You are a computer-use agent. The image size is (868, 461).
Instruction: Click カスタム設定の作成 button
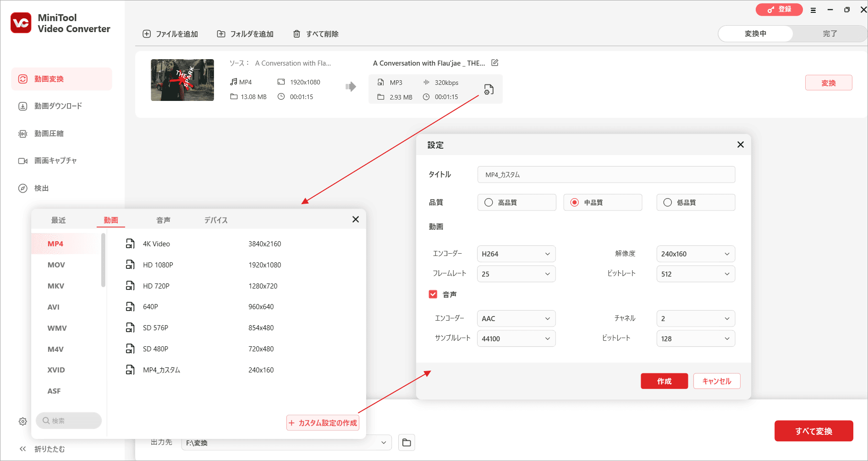pos(323,423)
